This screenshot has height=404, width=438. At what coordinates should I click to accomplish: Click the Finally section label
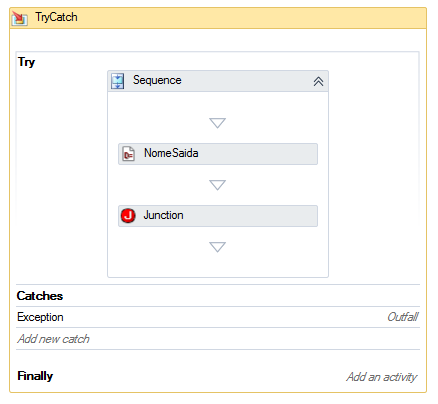[35, 376]
